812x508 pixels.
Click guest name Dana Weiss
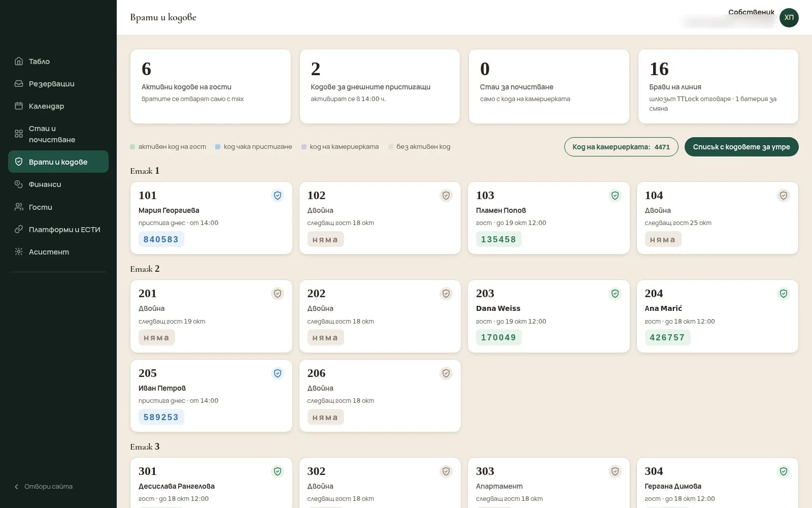[498, 308]
